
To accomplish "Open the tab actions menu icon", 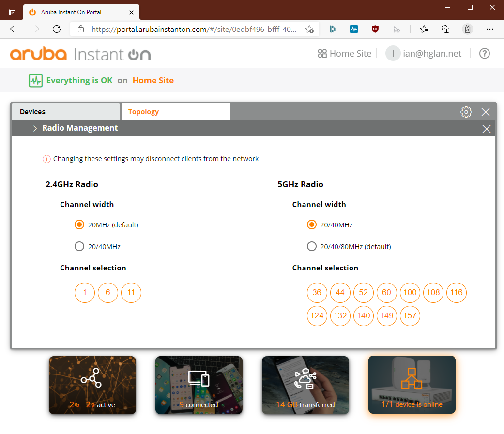I will pyautogui.click(x=12, y=12).
